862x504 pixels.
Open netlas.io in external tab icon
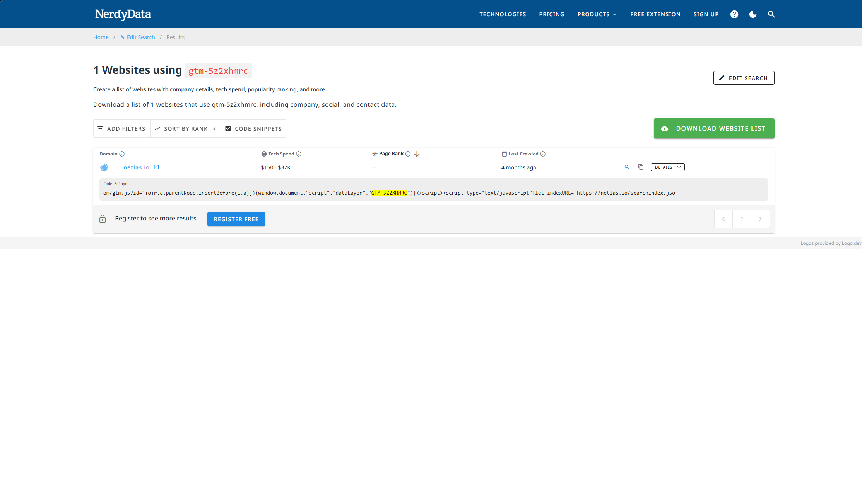156,167
